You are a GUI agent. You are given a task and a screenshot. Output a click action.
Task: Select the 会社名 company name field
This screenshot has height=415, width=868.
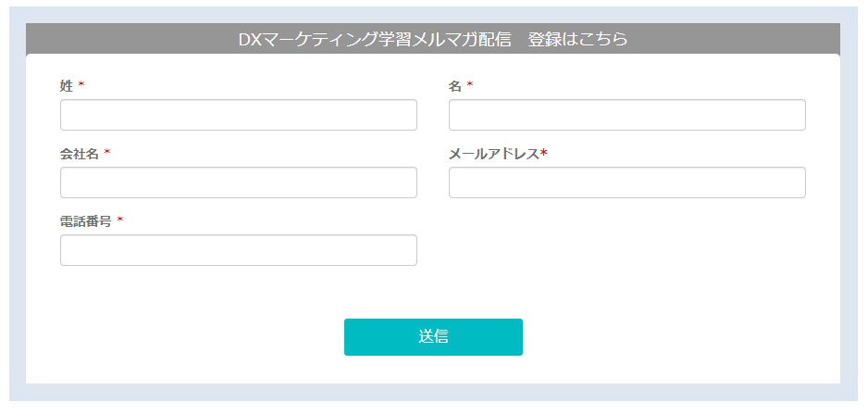(x=238, y=182)
